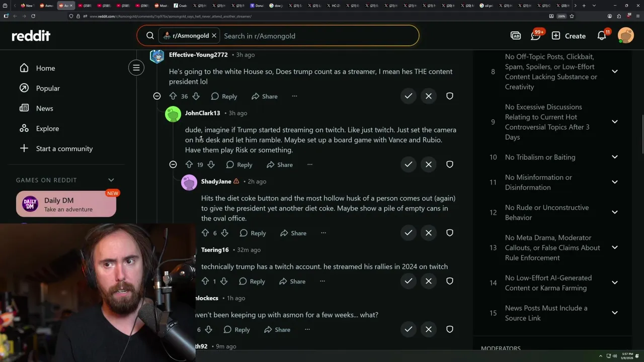Open the Reddit home logo
Image resolution: width=644 pixels, height=362 pixels.
coord(31,36)
